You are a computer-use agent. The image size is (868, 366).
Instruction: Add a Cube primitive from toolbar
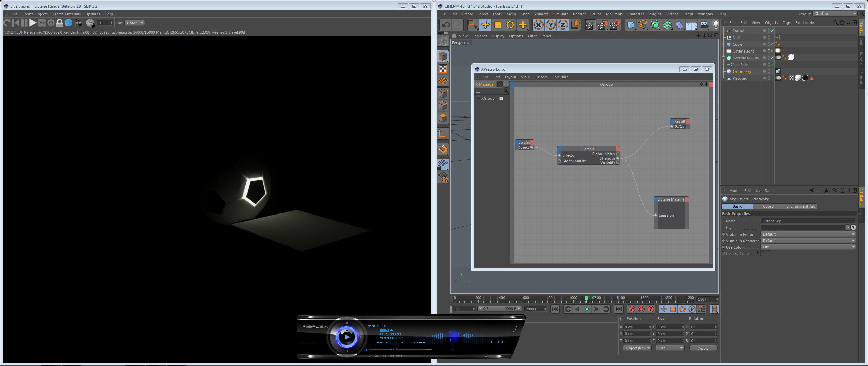coord(630,25)
